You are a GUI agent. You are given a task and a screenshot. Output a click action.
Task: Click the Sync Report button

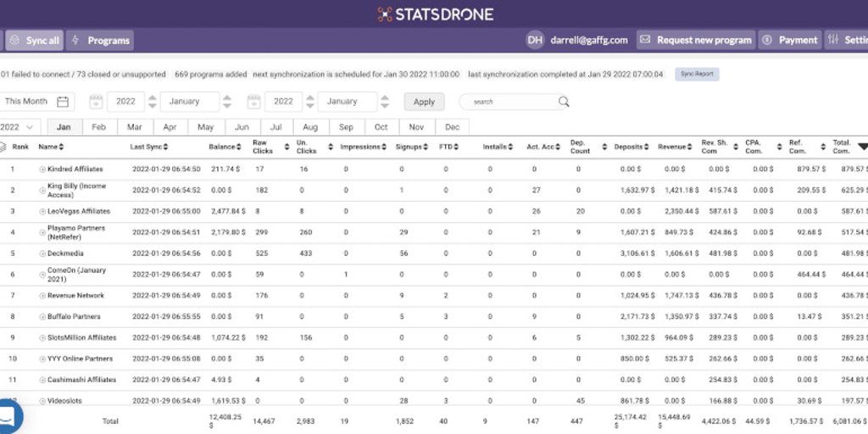click(x=697, y=75)
